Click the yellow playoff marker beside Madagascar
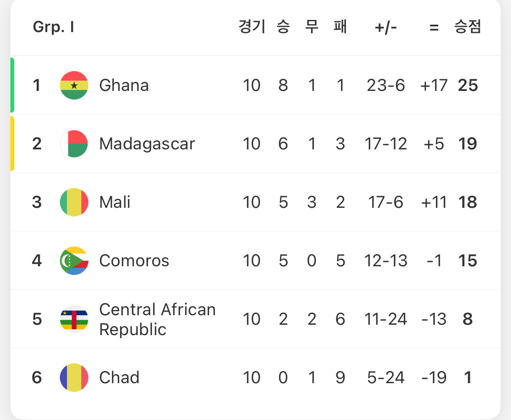 point(12,143)
